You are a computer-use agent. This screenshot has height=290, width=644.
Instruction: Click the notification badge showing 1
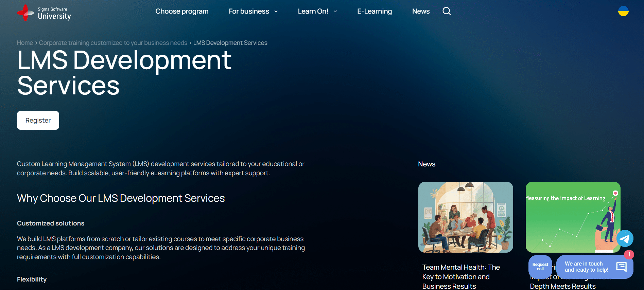click(x=629, y=254)
